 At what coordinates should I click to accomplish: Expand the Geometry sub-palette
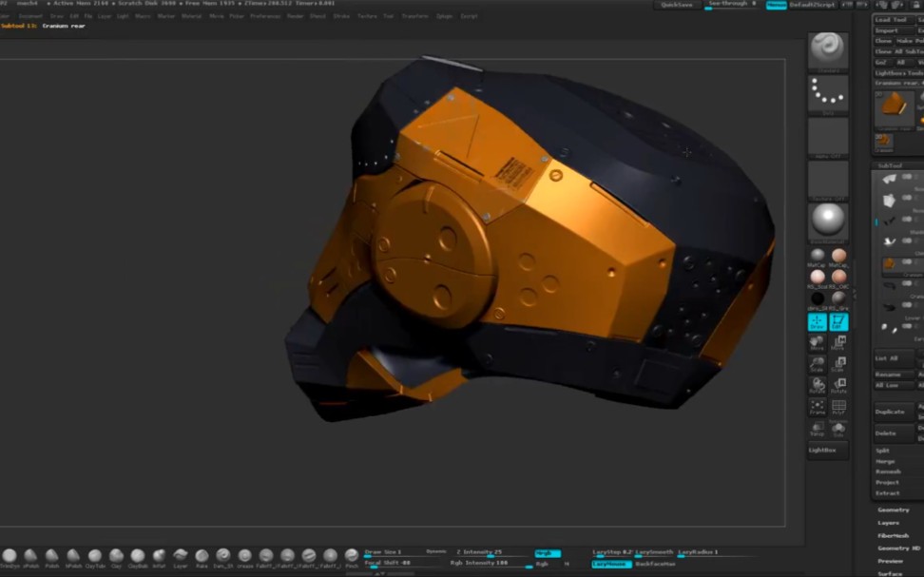[x=894, y=510]
